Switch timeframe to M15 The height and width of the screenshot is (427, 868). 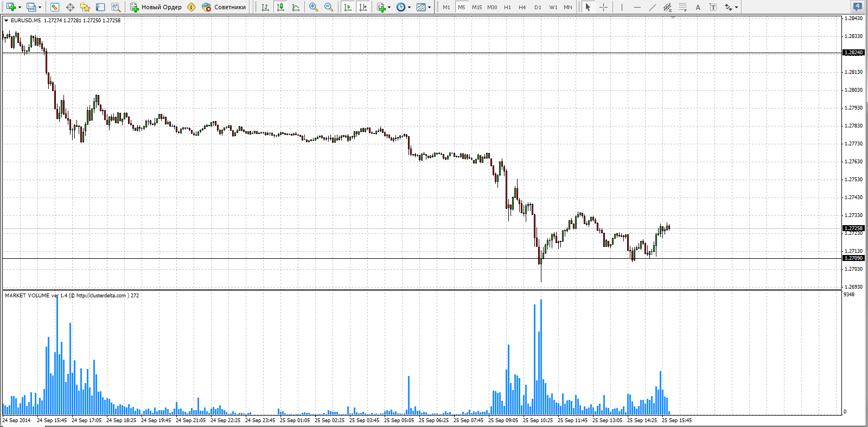(477, 7)
